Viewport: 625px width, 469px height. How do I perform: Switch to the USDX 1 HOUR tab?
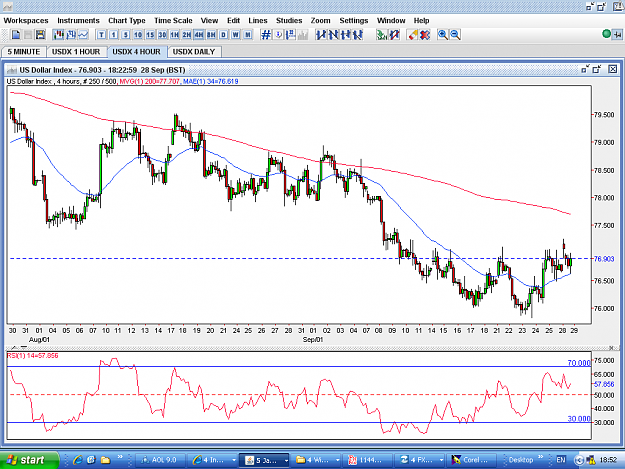click(x=76, y=52)
